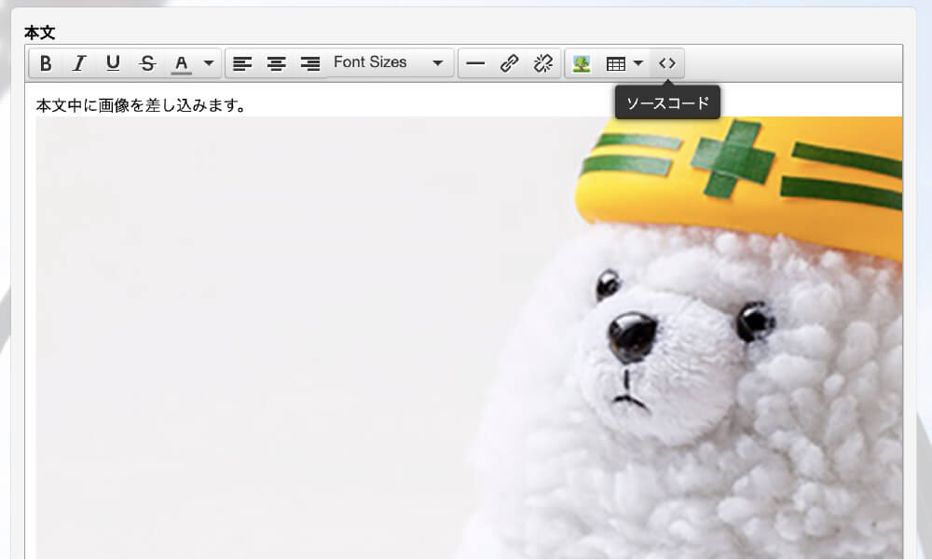Click the insert image icon
Image resolution: width=932 pixels, height=560 pixels.
(582, 63)
